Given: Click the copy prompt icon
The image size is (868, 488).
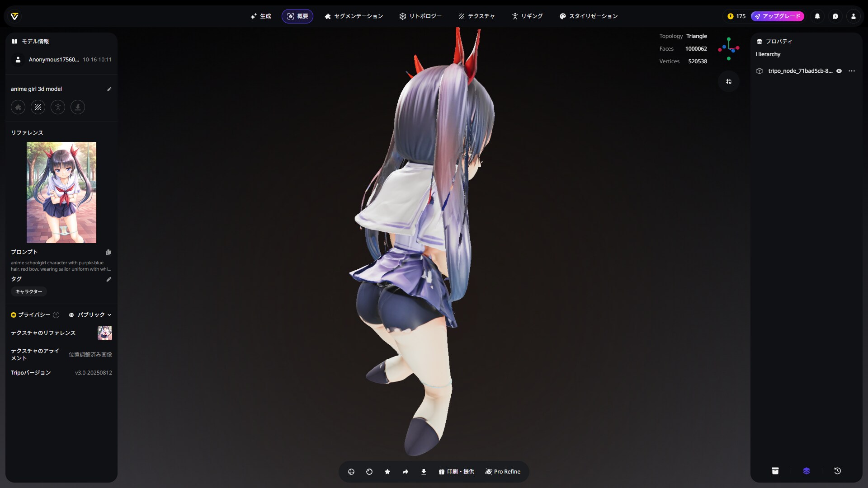Looking at the screenshot, I should pyautogui.click(x=108, y=253).
